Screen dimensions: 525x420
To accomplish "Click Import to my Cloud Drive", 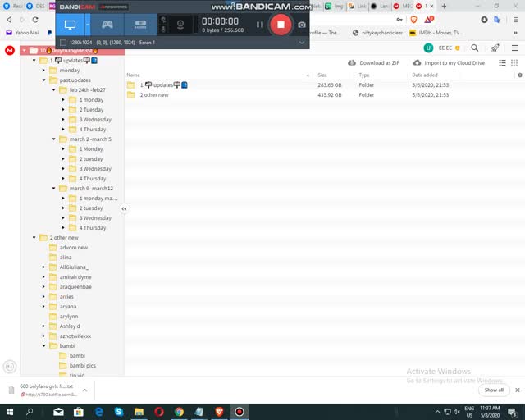I will click(x=449, y=62).
